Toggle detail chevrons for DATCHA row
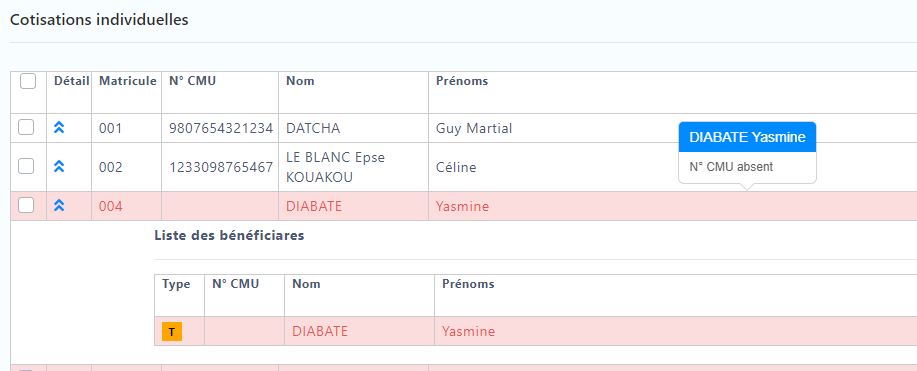This screenshot has height=371, width=917. 58,128
